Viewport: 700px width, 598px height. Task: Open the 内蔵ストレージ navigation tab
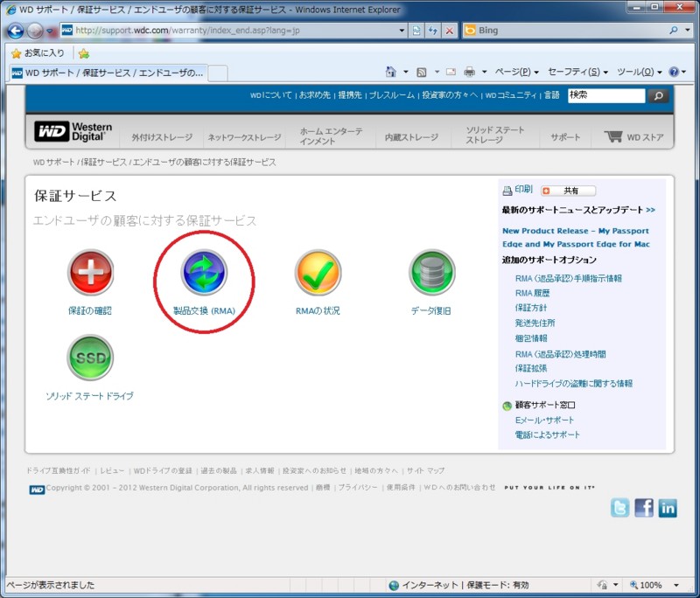[x=409, y=136]
